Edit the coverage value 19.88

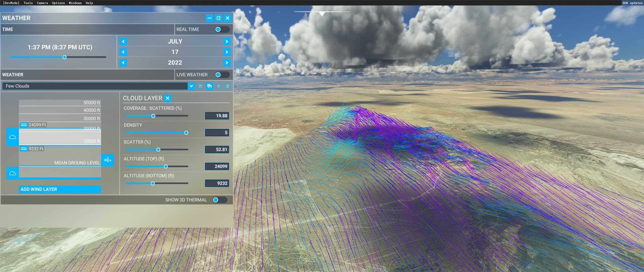click(x=217, y=116)
